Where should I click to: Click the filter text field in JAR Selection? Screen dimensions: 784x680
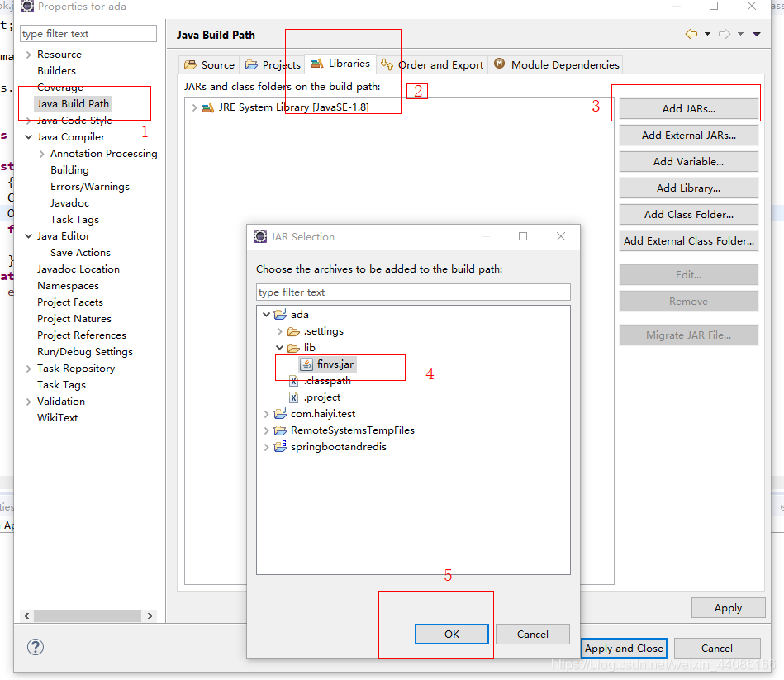(413, 292)
